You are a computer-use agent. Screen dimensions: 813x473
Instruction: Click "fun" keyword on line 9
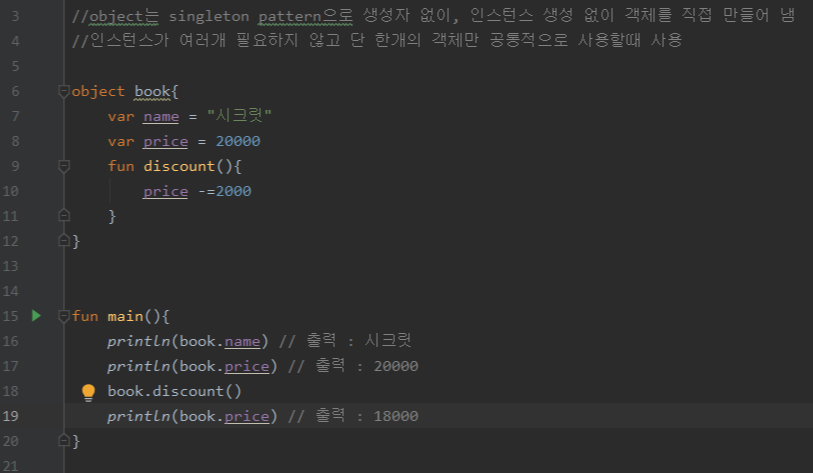click(x=121, y=166)
